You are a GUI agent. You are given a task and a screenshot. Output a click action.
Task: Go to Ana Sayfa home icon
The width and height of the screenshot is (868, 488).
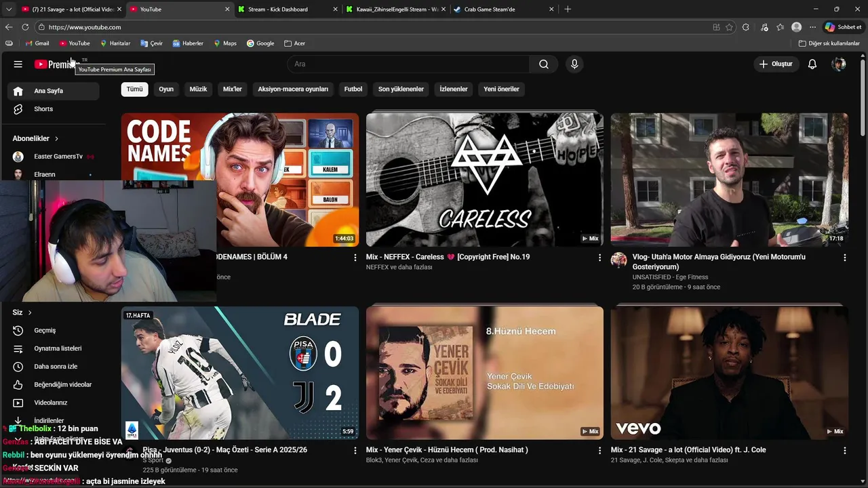coord(18,91)
